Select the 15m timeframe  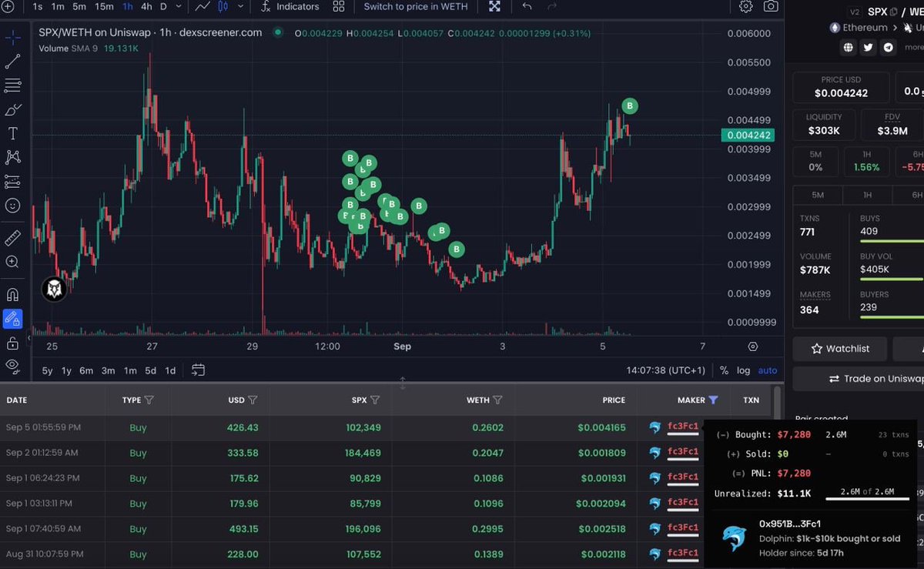[x=104, y=7]
